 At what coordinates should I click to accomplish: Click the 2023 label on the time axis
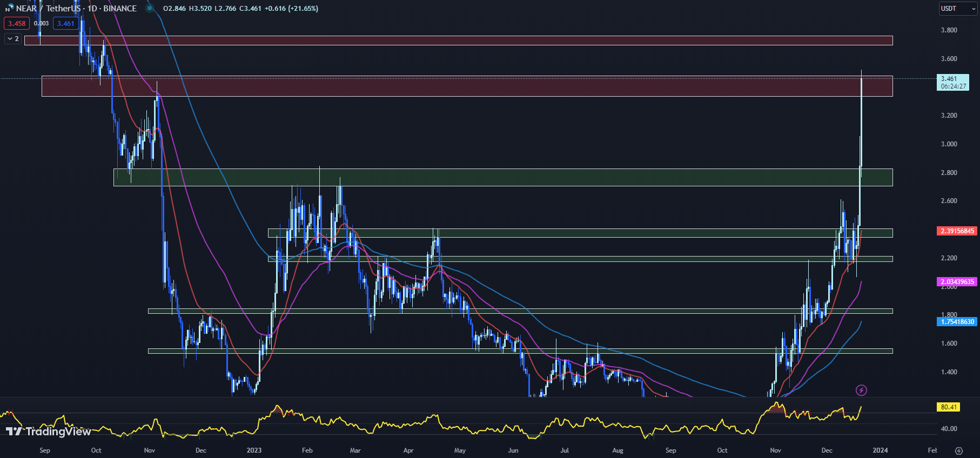[x=254, y=450]
